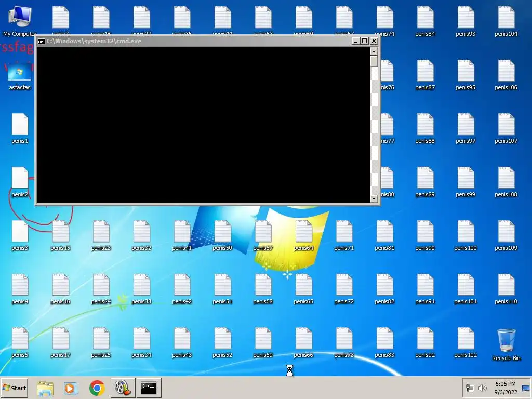Select the file named penis57

[x=263, y=236]
